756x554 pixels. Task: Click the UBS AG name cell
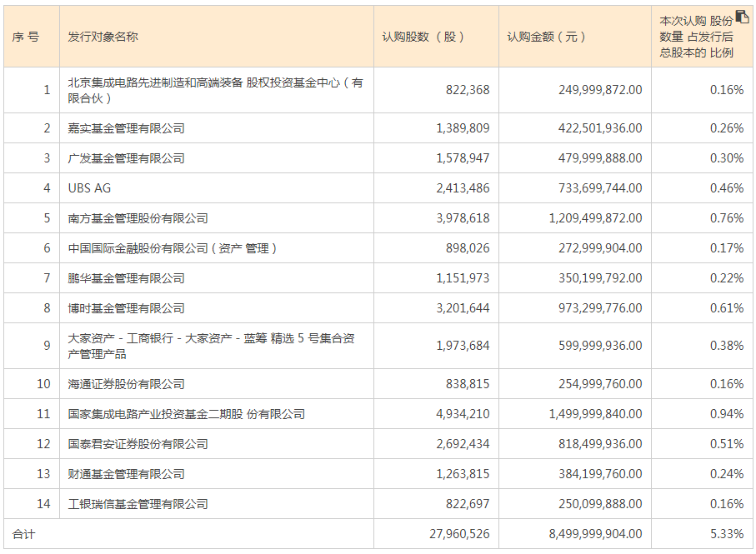click(x=217, y=188)
